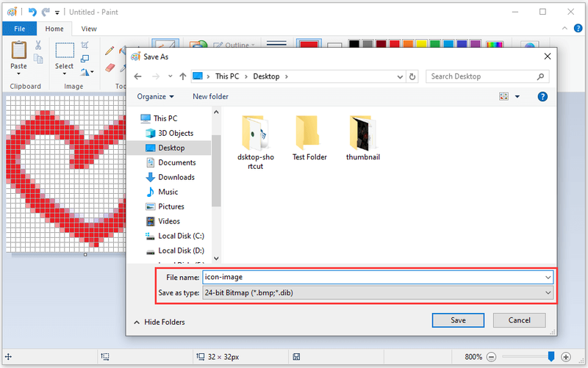Open Save As dialog help icon
588x368 pixels.
point(542,97)
